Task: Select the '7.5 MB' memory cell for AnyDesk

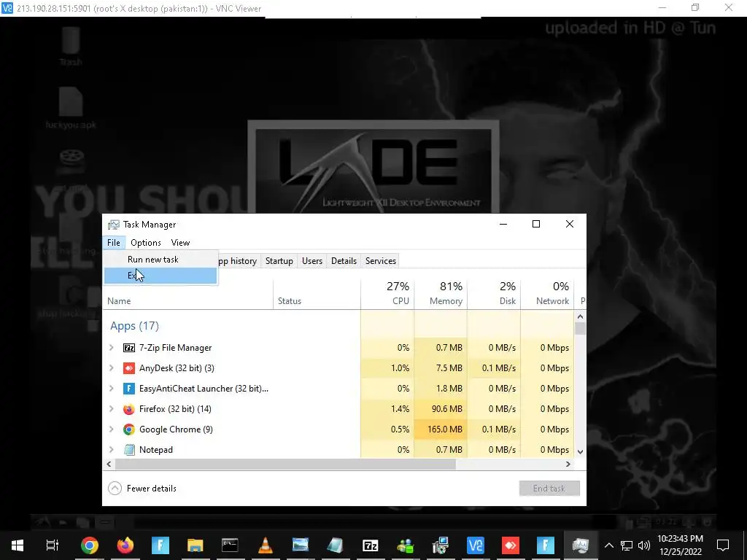Action: click(x=441, y=368)
